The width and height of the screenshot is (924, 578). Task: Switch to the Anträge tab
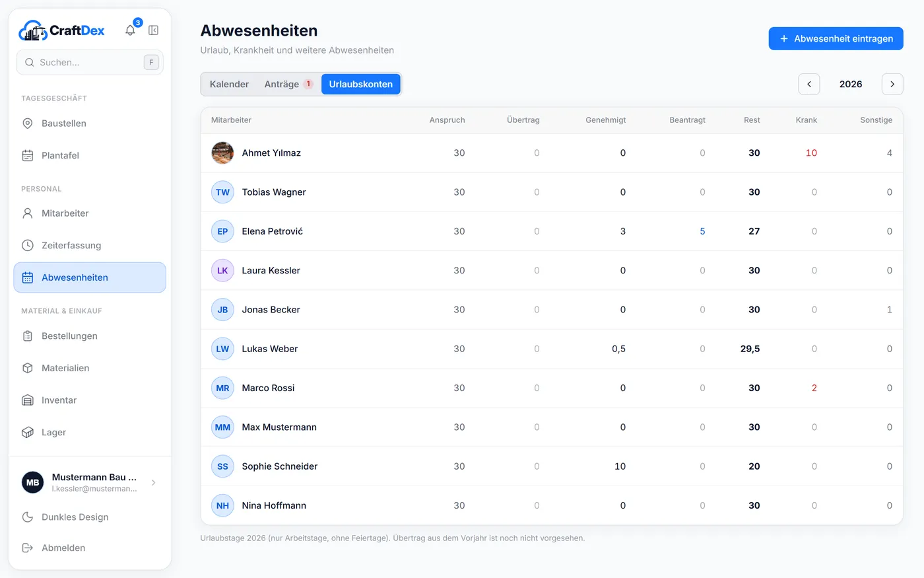coord(288,84)
